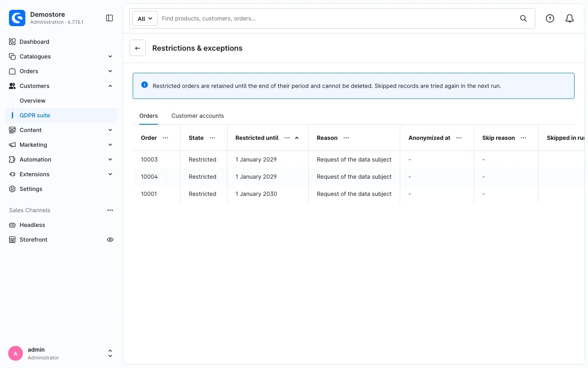The image size is (588, 368).
Task: Expand the Marketing menu
Action: coord(61,145)
